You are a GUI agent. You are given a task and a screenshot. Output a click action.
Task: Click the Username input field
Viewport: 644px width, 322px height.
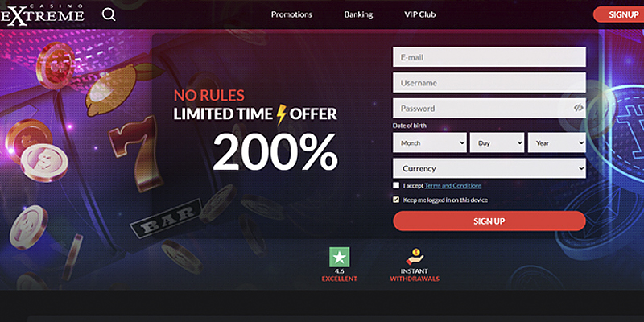[x=489, y=83]
